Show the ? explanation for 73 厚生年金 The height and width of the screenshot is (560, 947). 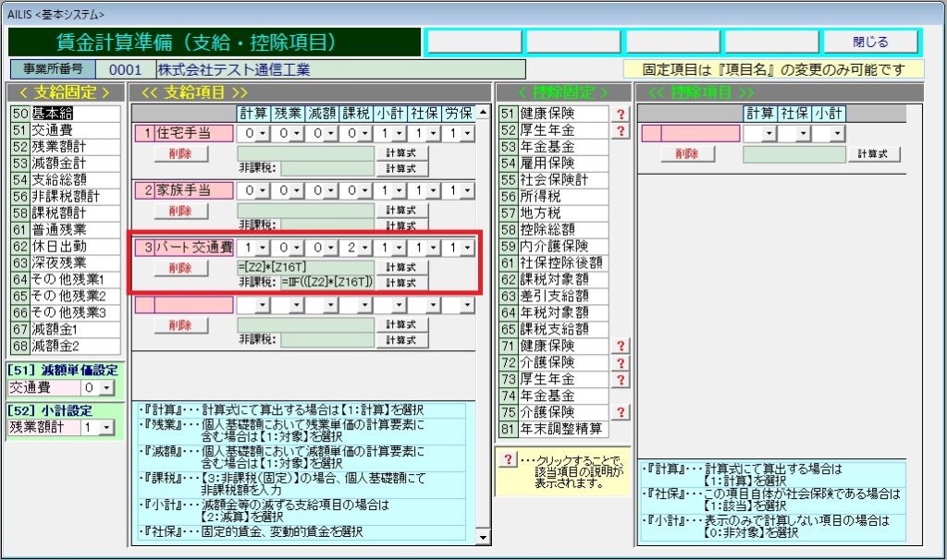pos(621,379)
